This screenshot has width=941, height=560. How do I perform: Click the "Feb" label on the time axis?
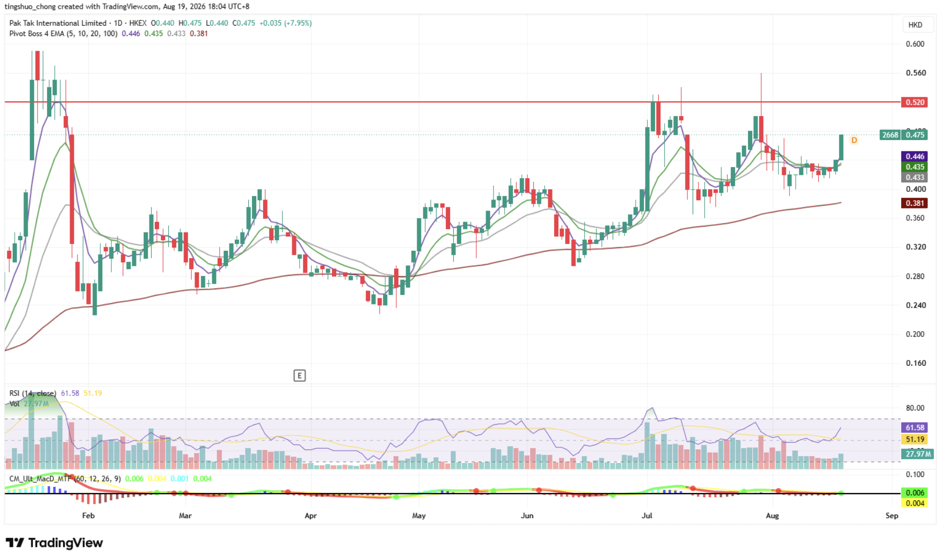[88, 516]
